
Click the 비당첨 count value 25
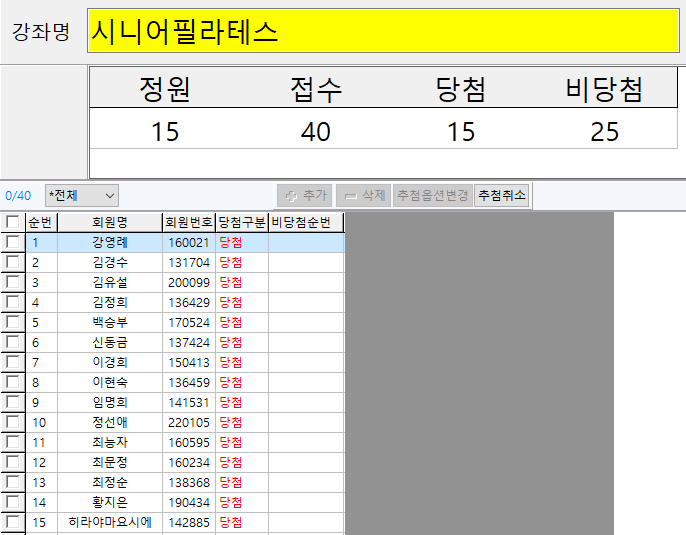click(x=604, y=132)
